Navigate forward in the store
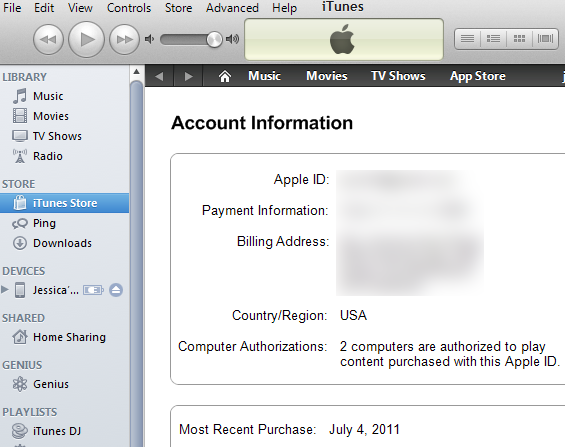The image size is (565, 447). click(188, 76)
